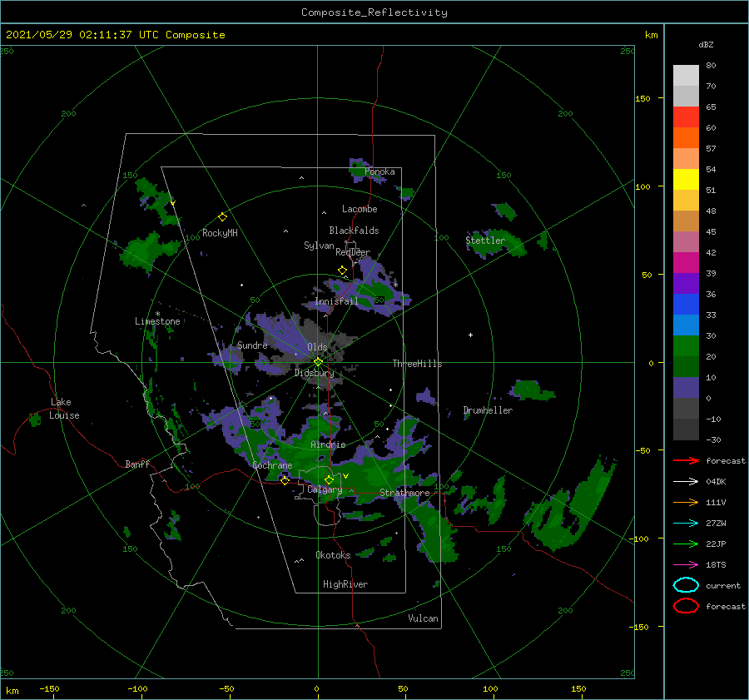Click the Lacombe city label
This screenshot has height=700, width=749.
360,209
